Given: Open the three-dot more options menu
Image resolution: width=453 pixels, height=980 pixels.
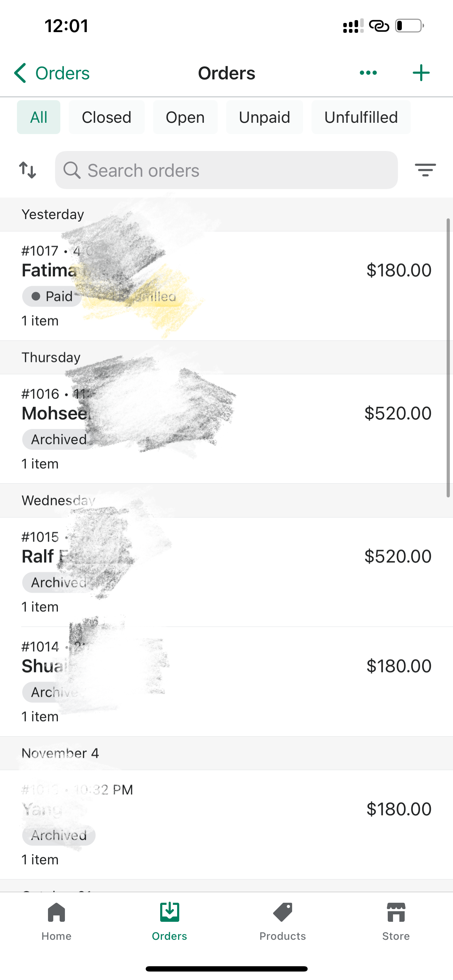Looking at the screenshot, I should click(368, 73).
